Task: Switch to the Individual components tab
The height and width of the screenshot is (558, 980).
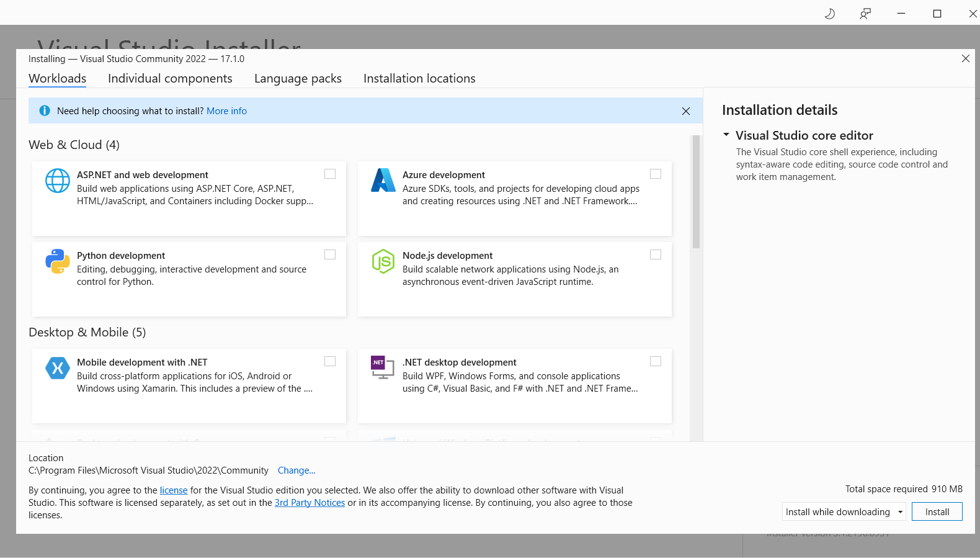Action: [x=170, y=79]
